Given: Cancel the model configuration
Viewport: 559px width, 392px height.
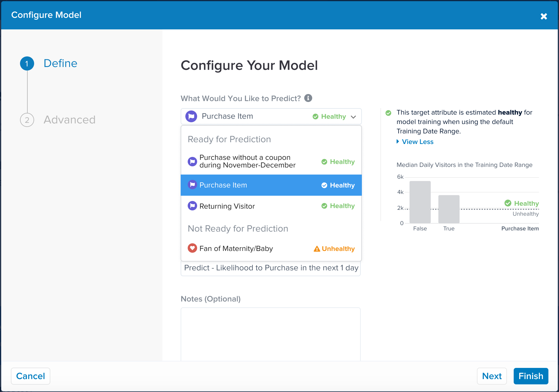Looking at the screenshot, I should coord(31,376).
